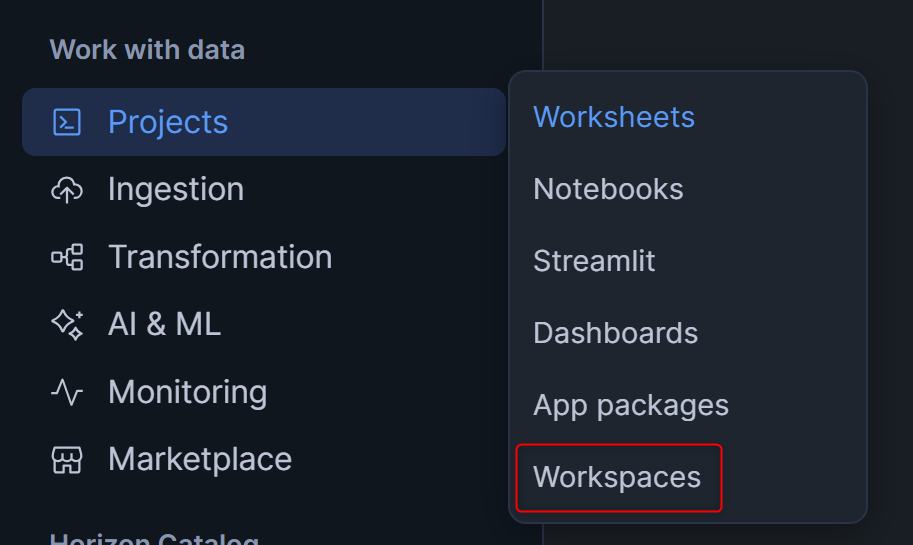Open Worksheets from the Projects submenu
The height and width of the screenshot is (545, 913).
(614, 117)
